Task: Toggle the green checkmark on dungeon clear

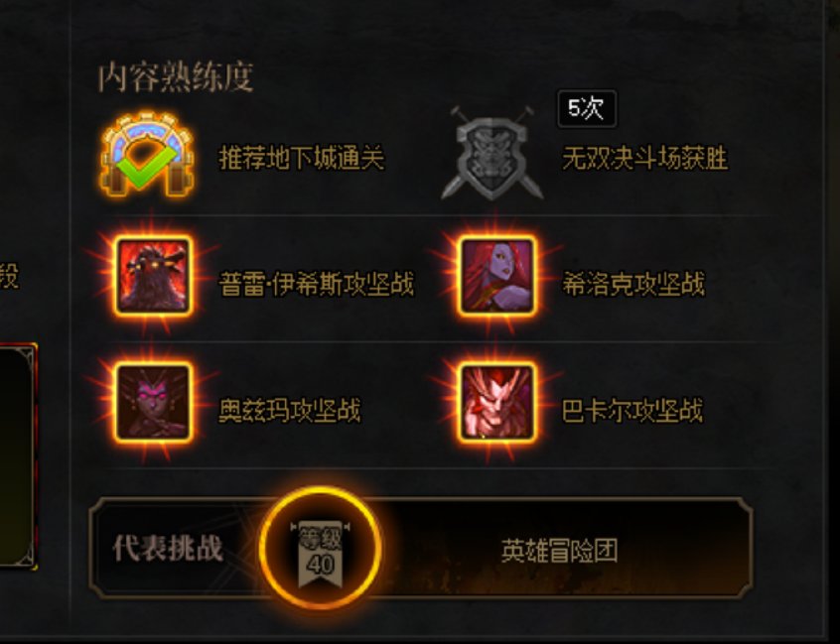Action: (147, 166)
